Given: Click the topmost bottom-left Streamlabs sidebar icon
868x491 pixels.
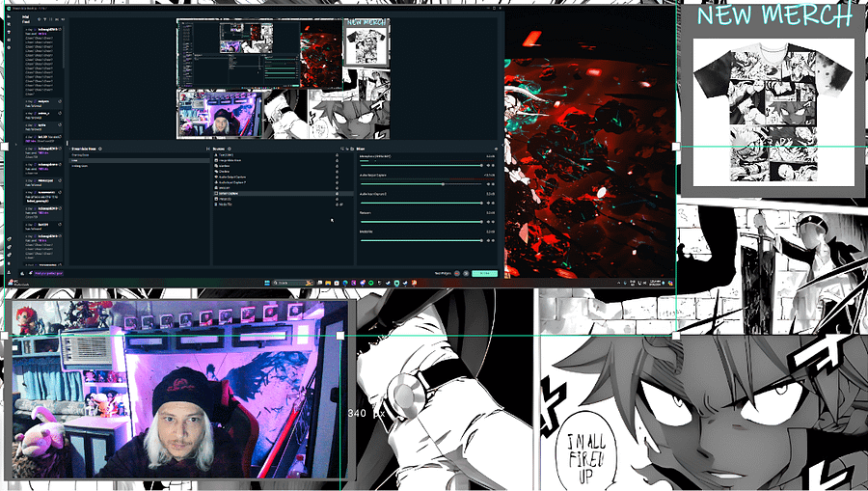Looking at the screenshot, I should (9, 238).
